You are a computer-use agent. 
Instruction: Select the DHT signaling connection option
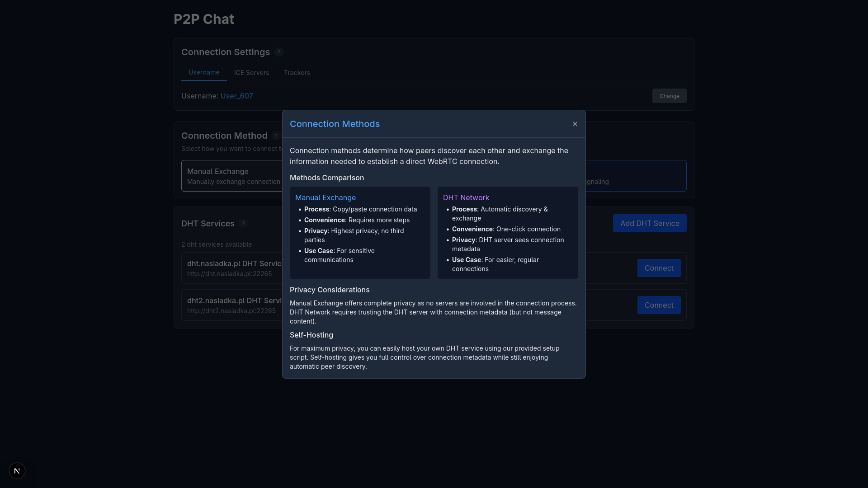pos(635,176)
